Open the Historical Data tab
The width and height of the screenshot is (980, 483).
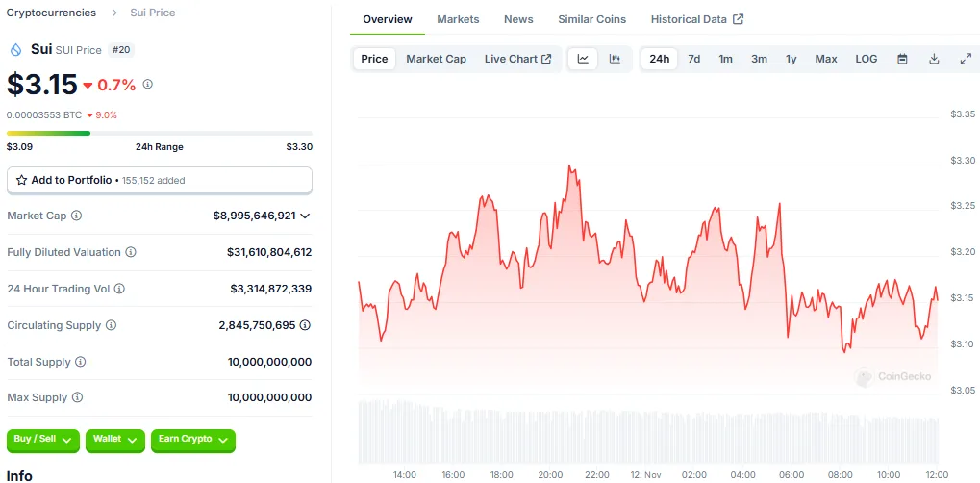tap(697, 19)
